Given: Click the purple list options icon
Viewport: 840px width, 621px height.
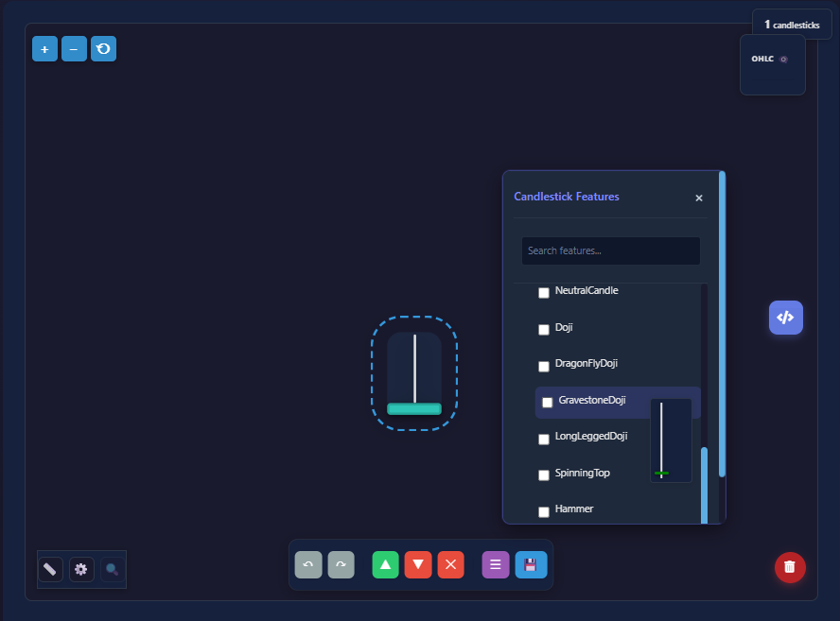Looking at the screenshot, I should pyautogui.click(x=495, y=564).
